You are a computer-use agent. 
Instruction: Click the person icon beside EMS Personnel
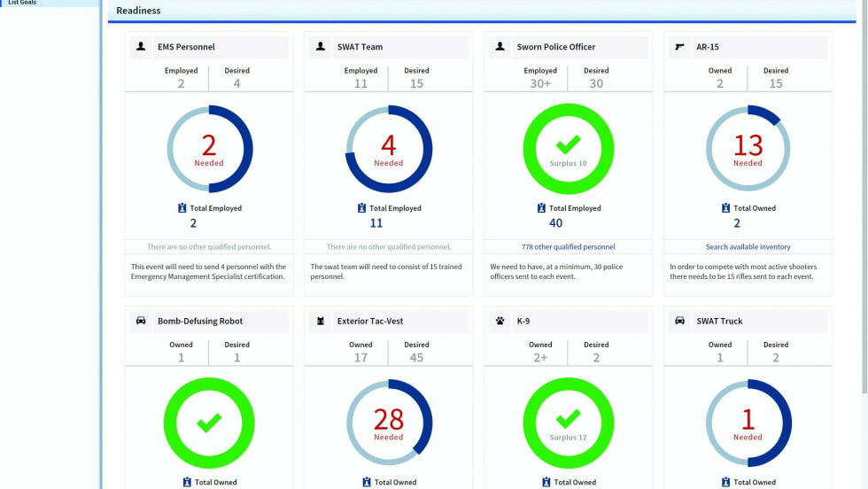click(x=141, y=47)
